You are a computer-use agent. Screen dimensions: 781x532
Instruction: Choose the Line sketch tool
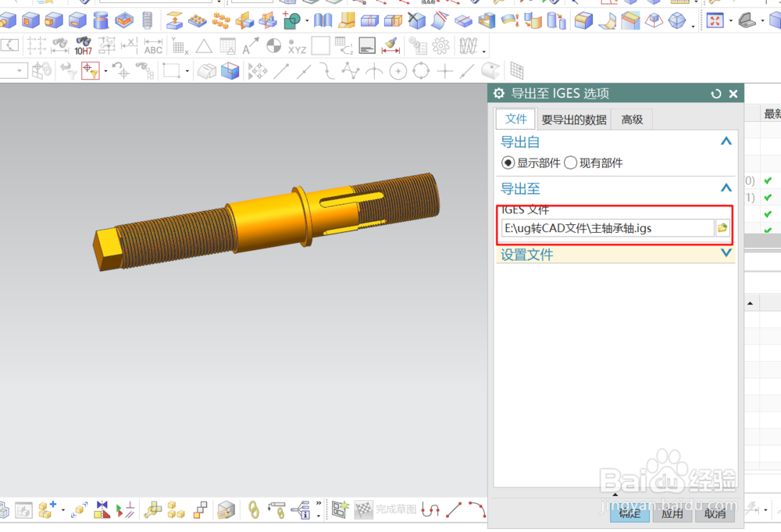click(x=454, y=509)
